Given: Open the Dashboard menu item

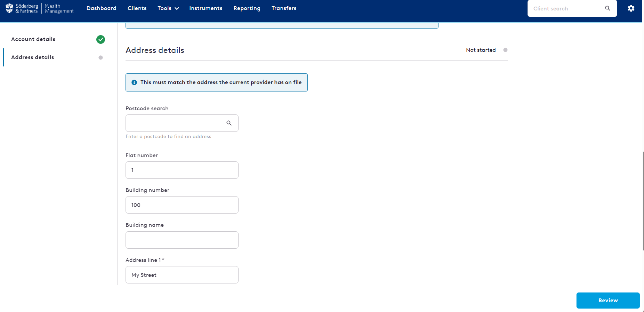Looking at the screenshot, I should tap(102, 8).
